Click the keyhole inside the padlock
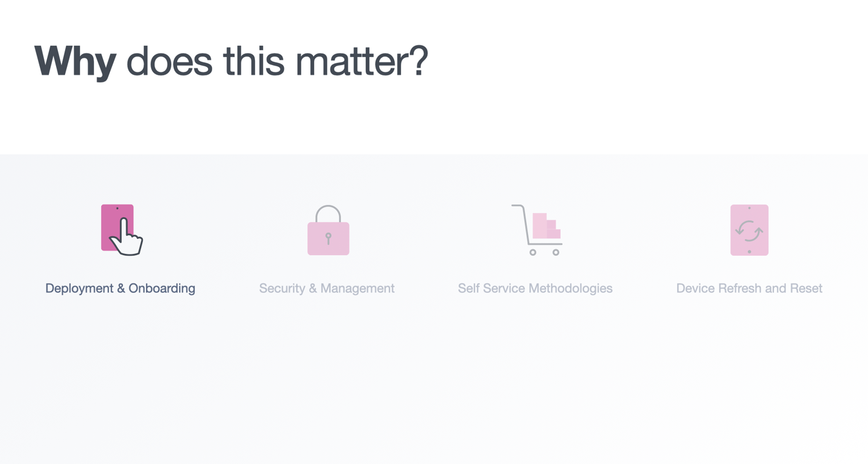This screenshot has width=868, height=464. coord(329,238)
